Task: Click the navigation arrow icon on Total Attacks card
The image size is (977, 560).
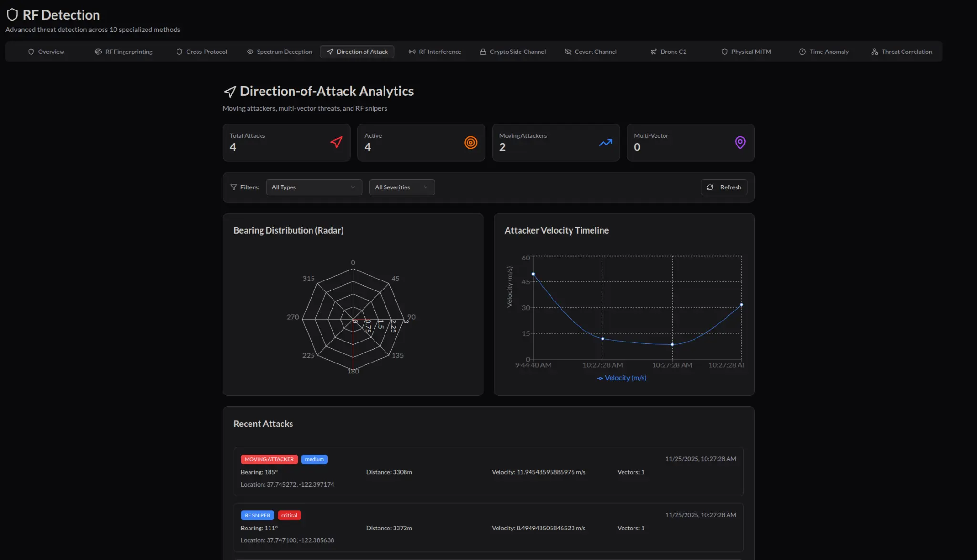Action: click(336, 142)
